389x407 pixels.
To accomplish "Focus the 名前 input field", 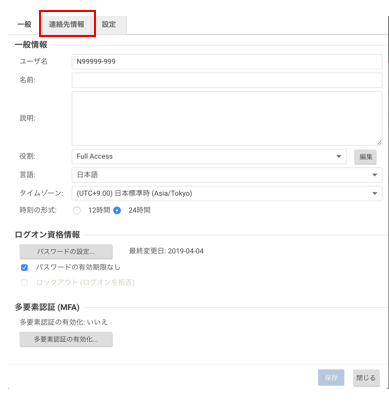I will [227, 80].
